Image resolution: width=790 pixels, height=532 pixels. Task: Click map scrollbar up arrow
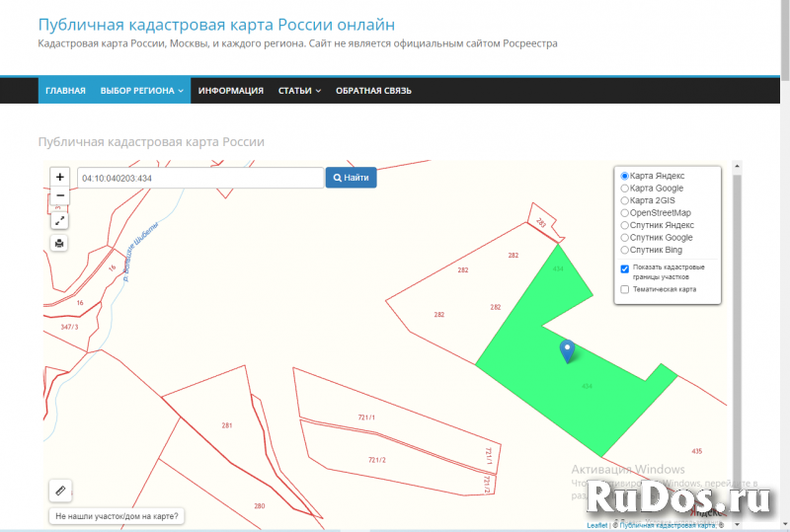tap(737, 166)
